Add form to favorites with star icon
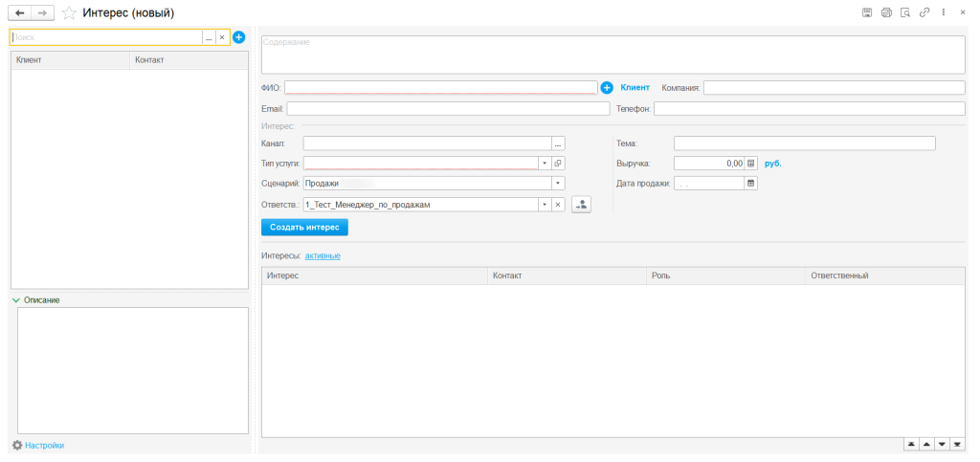Image resolution: width=980 pixels, height=462 pixels. coord(69,13)
